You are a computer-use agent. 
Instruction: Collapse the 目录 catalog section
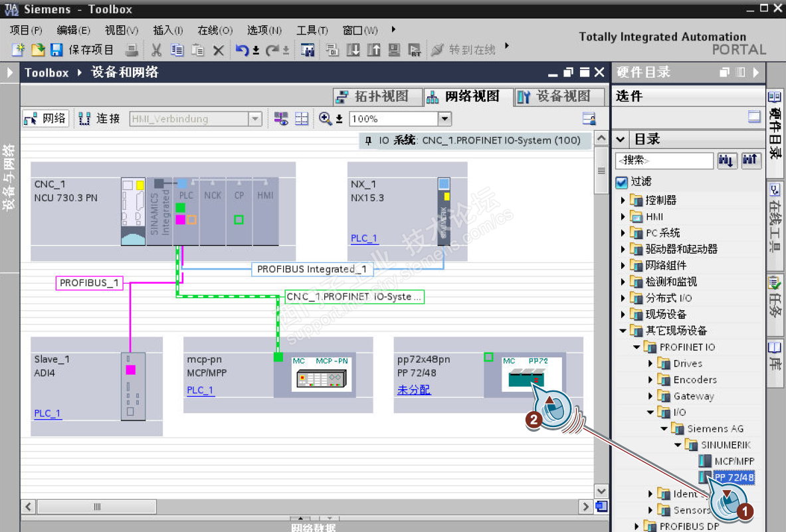tap(621, 139)
